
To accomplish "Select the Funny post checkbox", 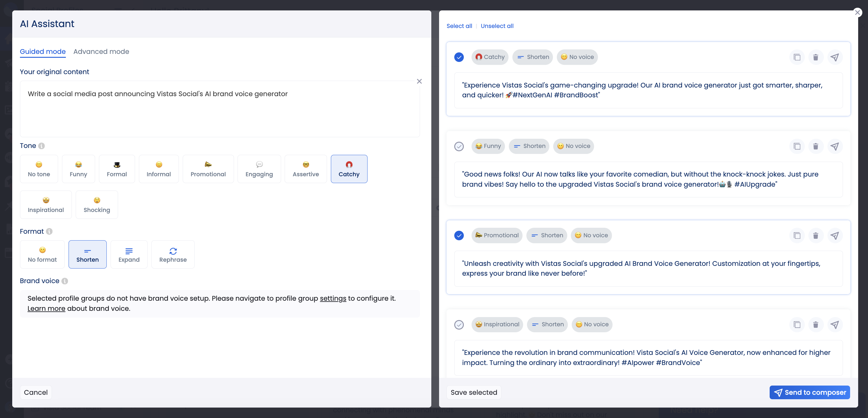I will pos(459,146).
